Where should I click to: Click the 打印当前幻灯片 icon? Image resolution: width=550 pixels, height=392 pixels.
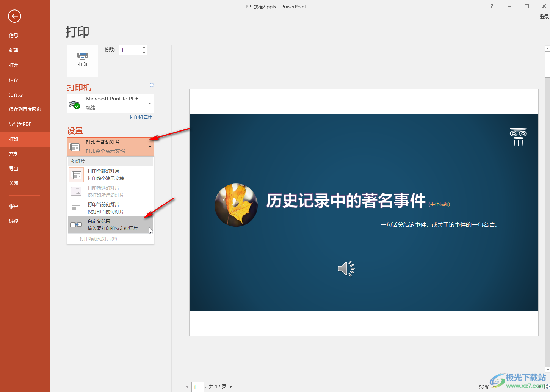(76, 208)
